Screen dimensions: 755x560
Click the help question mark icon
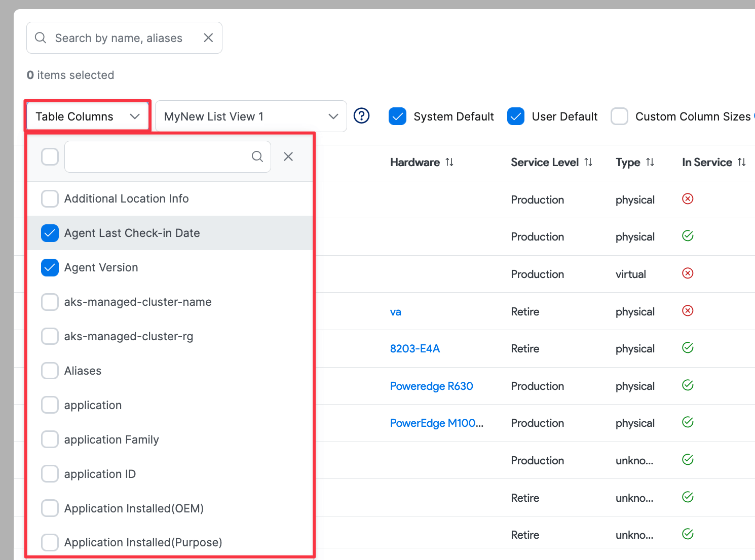point(361,116)
